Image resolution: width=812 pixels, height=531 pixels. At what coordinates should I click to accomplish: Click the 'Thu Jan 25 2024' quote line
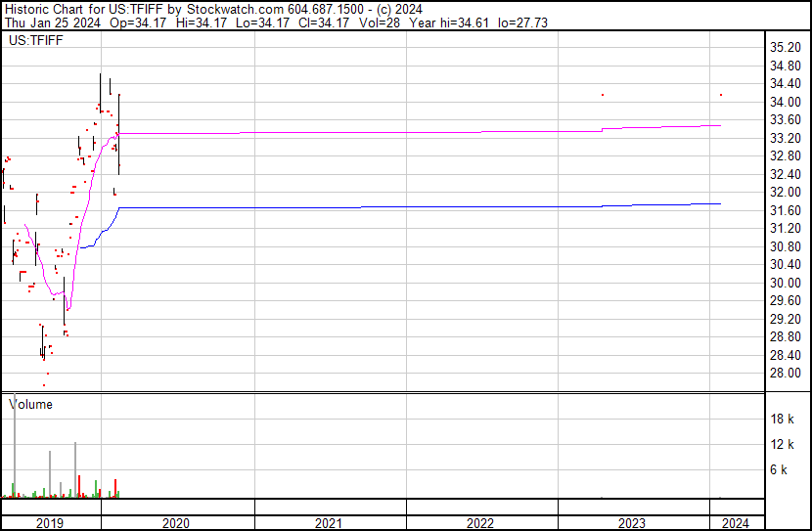point(276,22)
